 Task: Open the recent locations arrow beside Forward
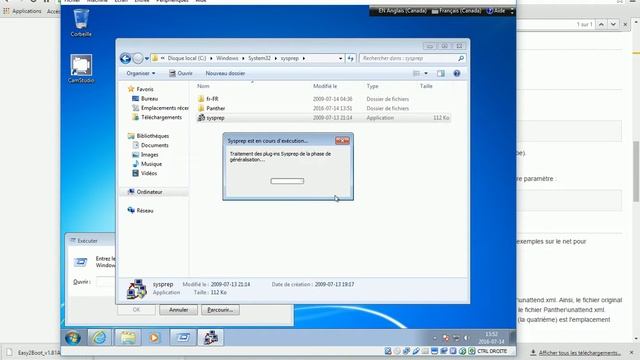147,59
